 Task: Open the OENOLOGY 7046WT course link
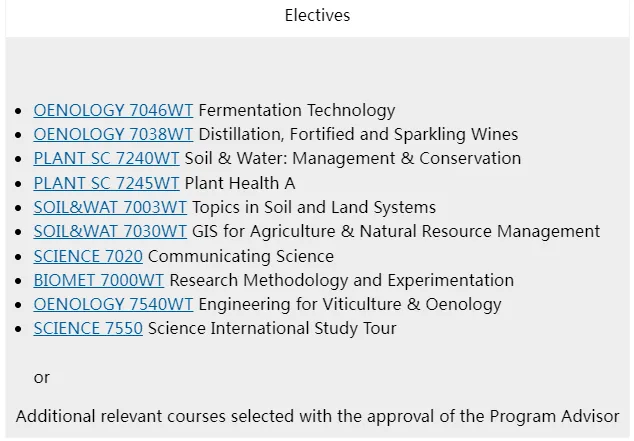point(113,110)
